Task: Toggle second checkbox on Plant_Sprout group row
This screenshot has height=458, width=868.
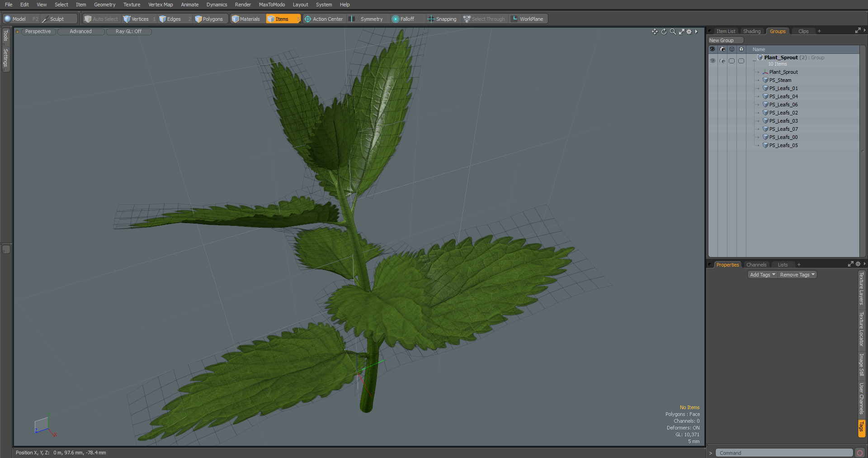Action: (741, 61)
